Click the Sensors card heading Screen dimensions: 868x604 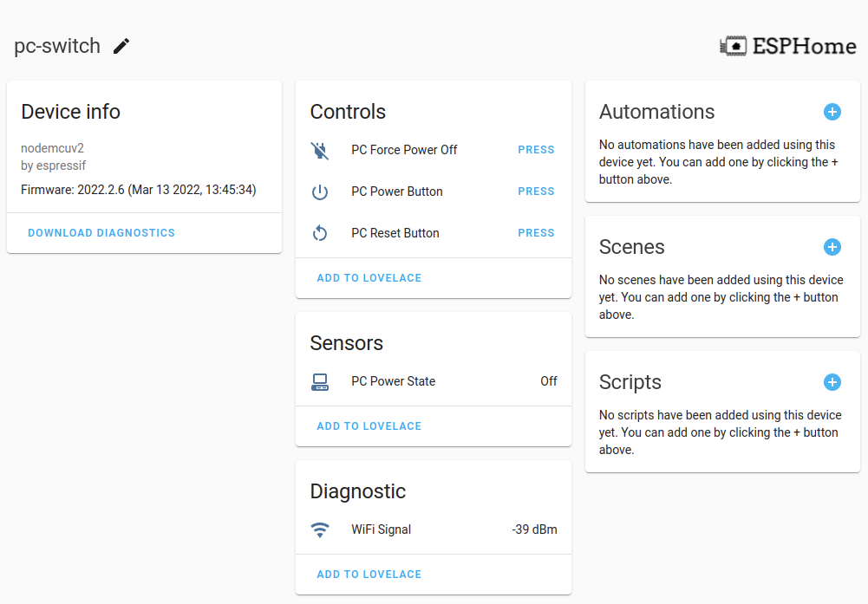(347, 343)
